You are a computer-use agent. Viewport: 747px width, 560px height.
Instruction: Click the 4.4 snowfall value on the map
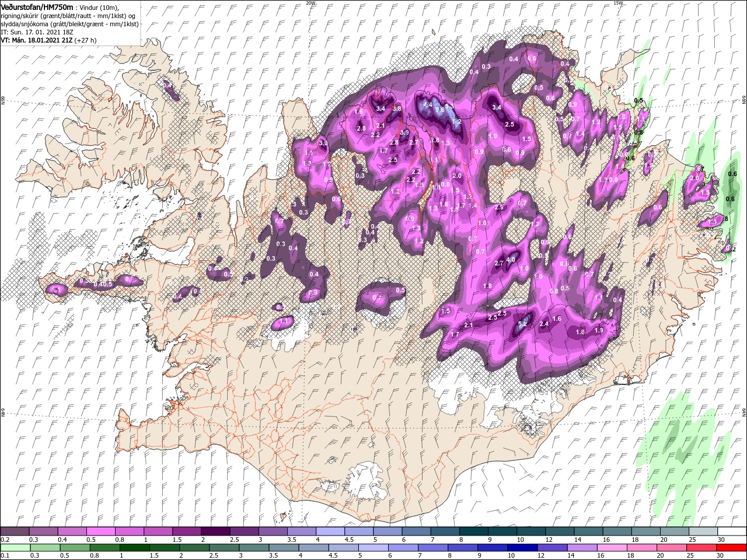[427, 105]
